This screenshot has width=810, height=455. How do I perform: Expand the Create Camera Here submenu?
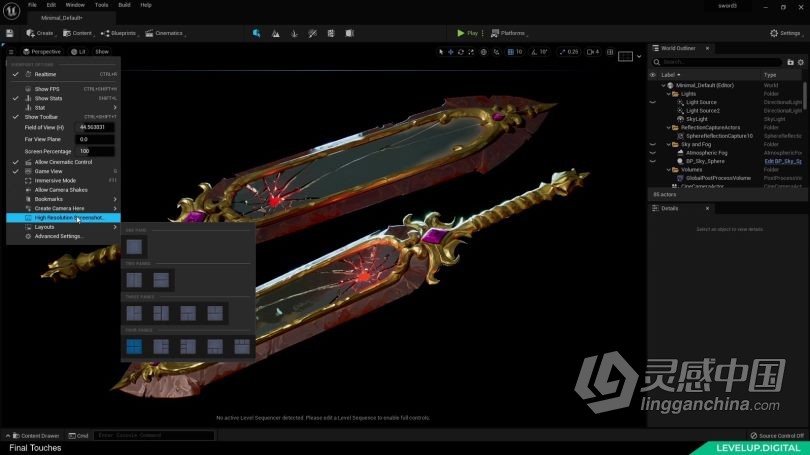[64, 208]
